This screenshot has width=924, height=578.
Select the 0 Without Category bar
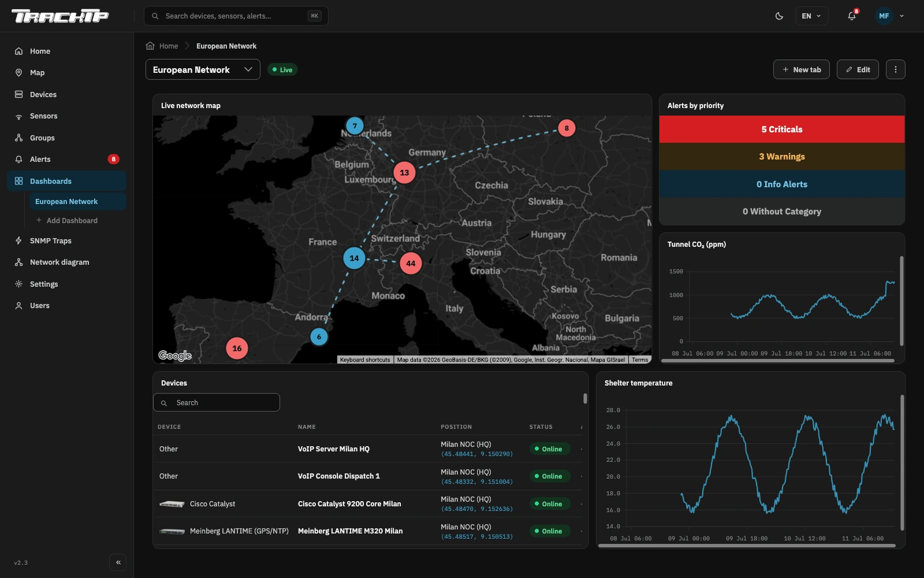point(782,212)
